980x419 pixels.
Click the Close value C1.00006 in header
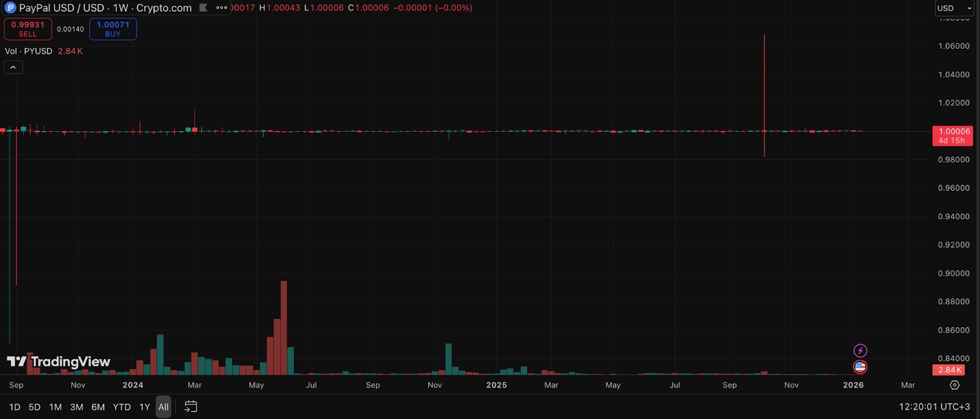coord(368,8)
